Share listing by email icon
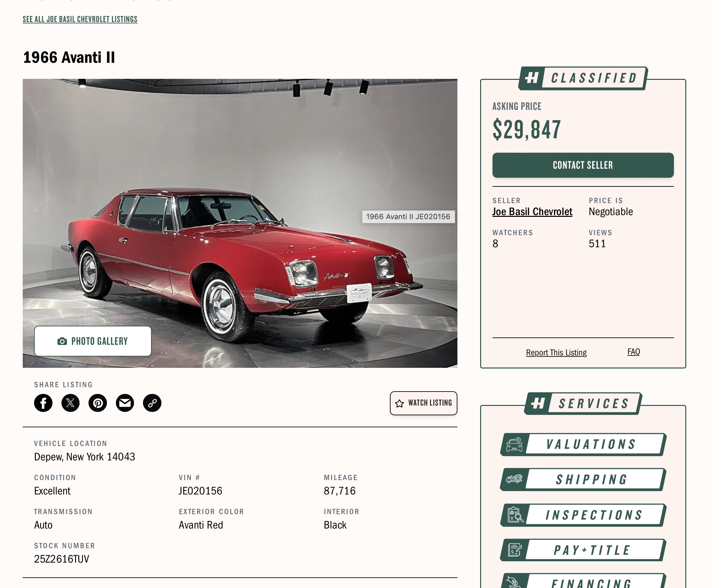Viewport: 711px width, 588px height. (125, 403)
